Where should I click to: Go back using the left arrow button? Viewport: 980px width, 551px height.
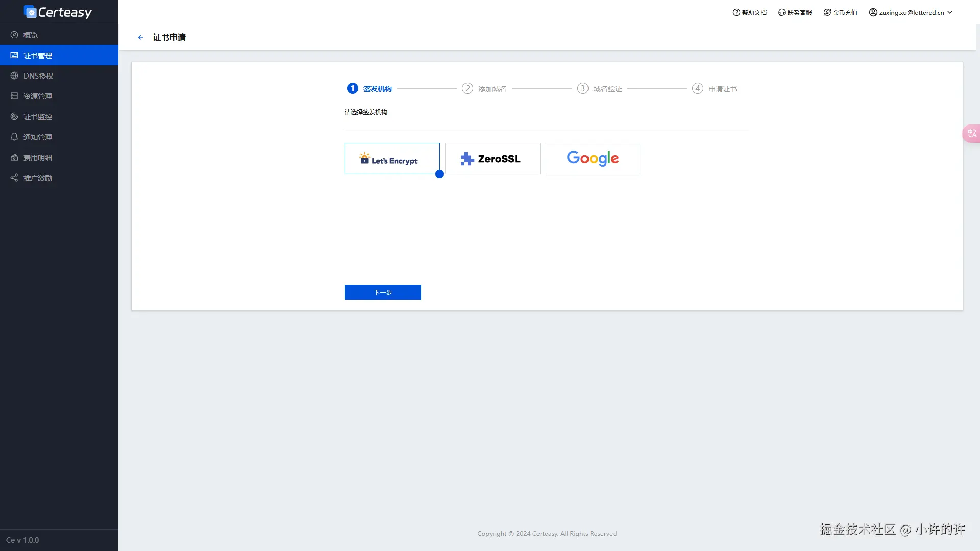coord(141,37)
